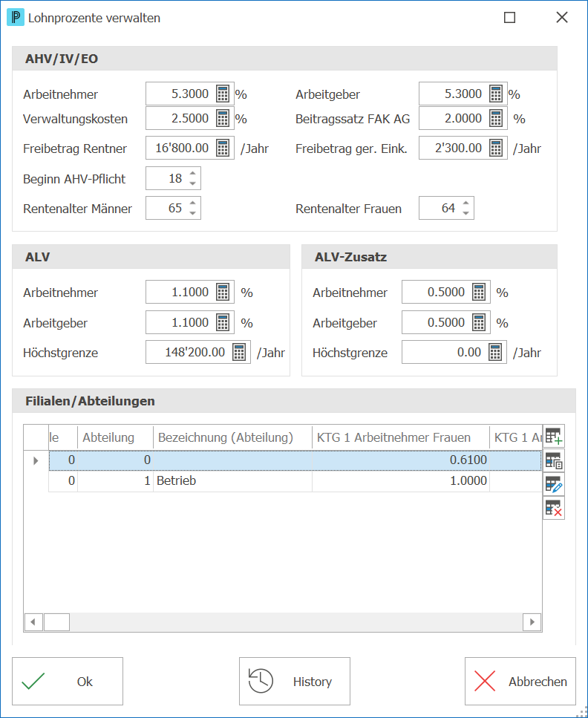Select the Betrieb table row

click(295, 481)
